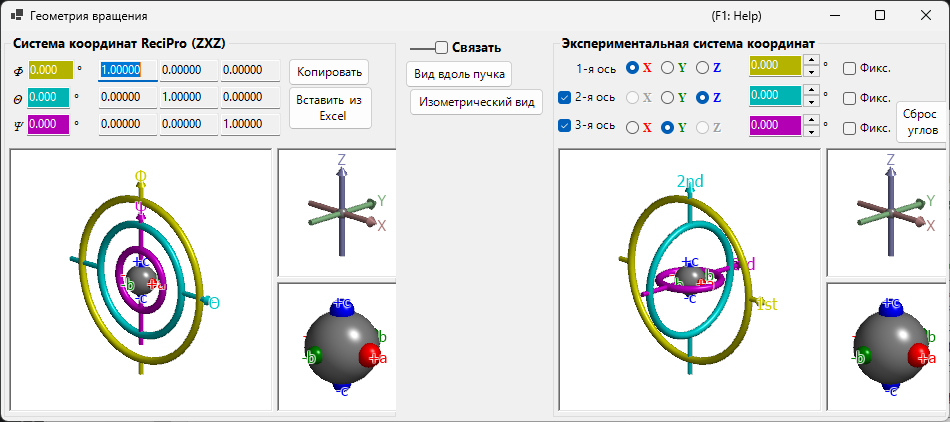The width and height of the screenshot is (950, 422).
Task: Click the cyan 2nd axis angle field
Action: pyautogui.click(x=776, y=96)
